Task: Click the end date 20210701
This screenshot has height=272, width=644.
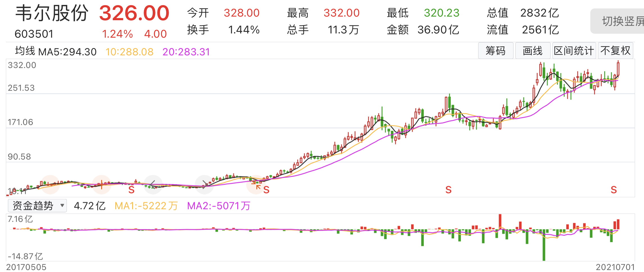Action: [x=615, y=267]
